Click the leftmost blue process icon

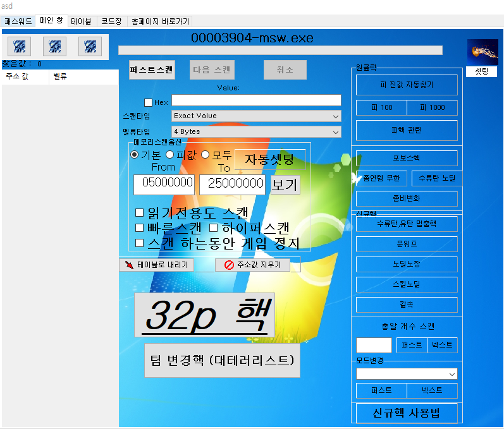pyautogui.click(x=20, y=45)
